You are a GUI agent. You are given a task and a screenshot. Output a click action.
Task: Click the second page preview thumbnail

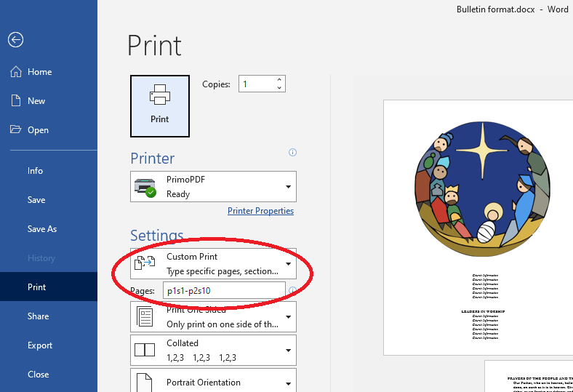pos(529,376)
